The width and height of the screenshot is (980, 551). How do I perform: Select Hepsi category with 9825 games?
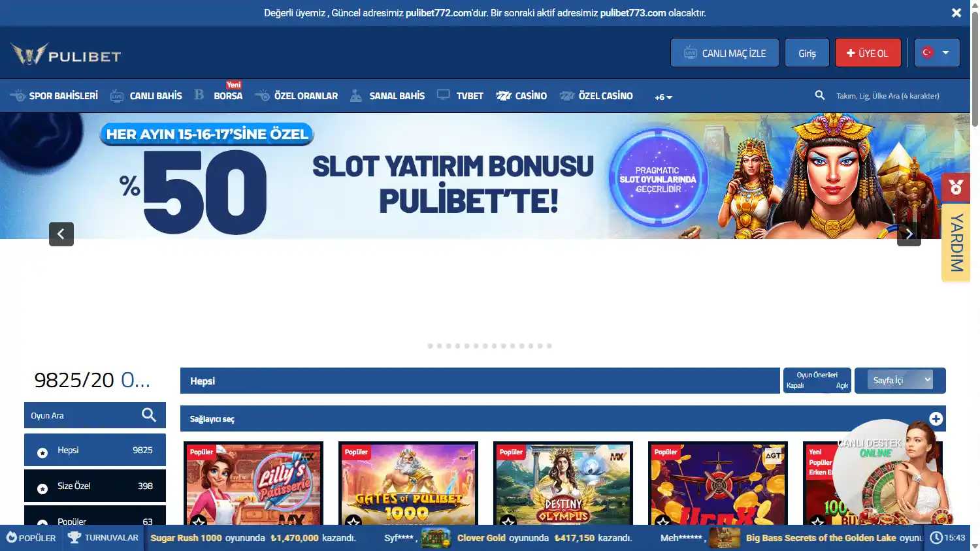pyautogui.click(x=95, y=450)
